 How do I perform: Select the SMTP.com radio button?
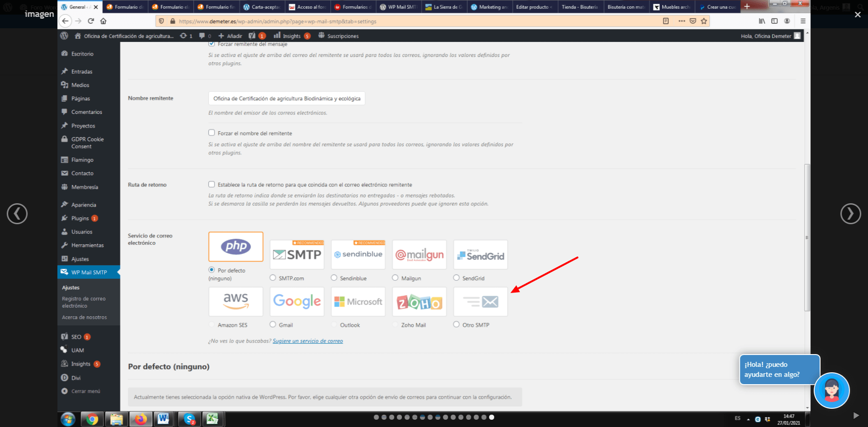(273, 278)
